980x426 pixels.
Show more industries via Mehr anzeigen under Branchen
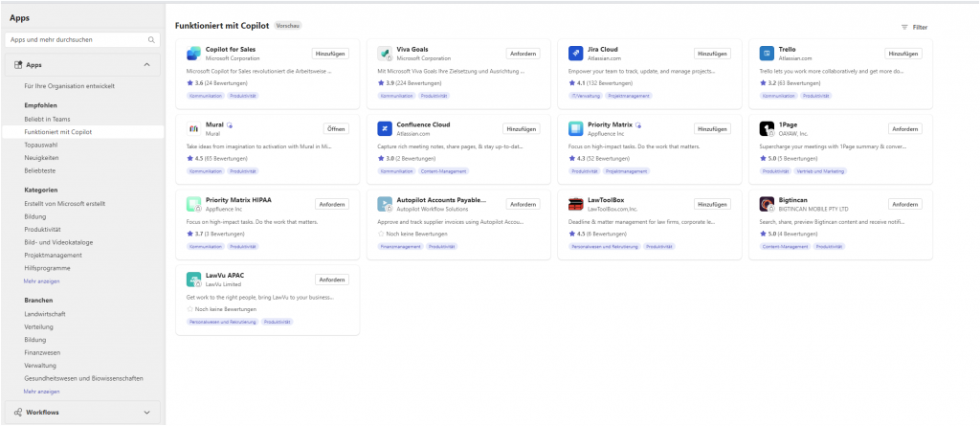tap(41, 392)
